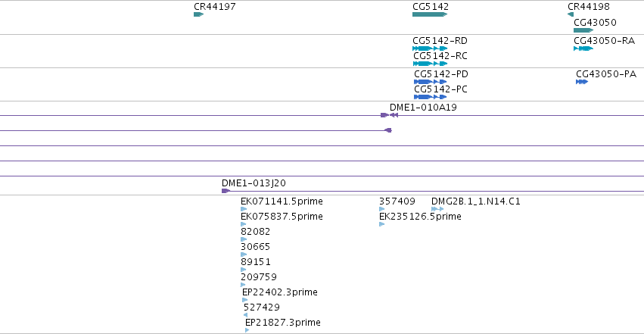The width and height of the screenshot is (644, 334).
Task: Click the 527429 label
Action: 262,307
